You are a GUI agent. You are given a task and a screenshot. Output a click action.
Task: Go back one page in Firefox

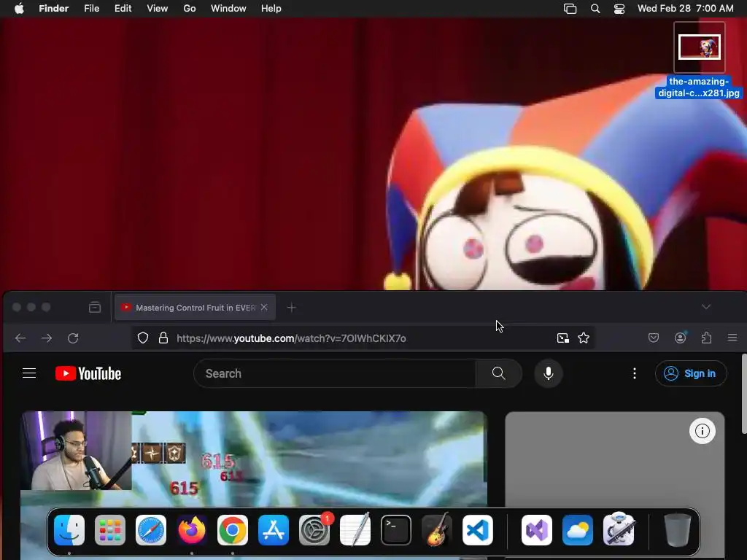click(x=20, y=338)
